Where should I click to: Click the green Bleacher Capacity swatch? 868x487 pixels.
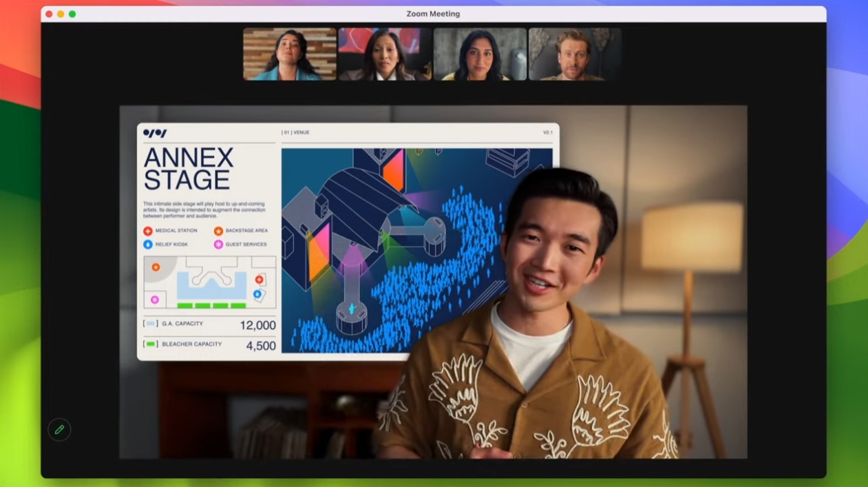point(151,344)
